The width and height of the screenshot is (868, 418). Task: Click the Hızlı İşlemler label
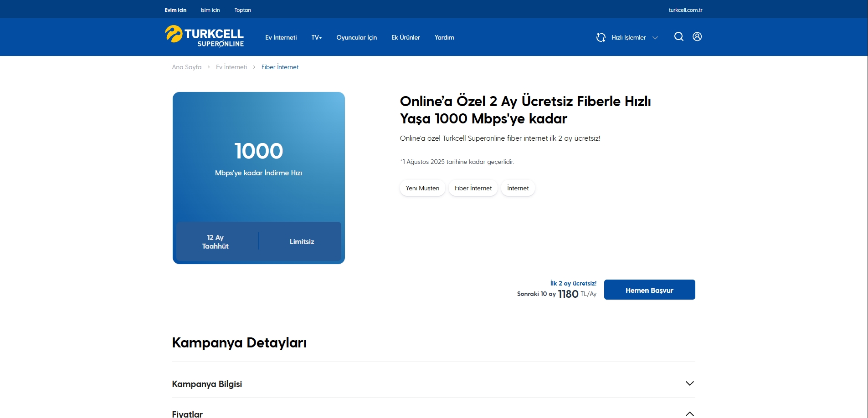(x=629, y=37)
